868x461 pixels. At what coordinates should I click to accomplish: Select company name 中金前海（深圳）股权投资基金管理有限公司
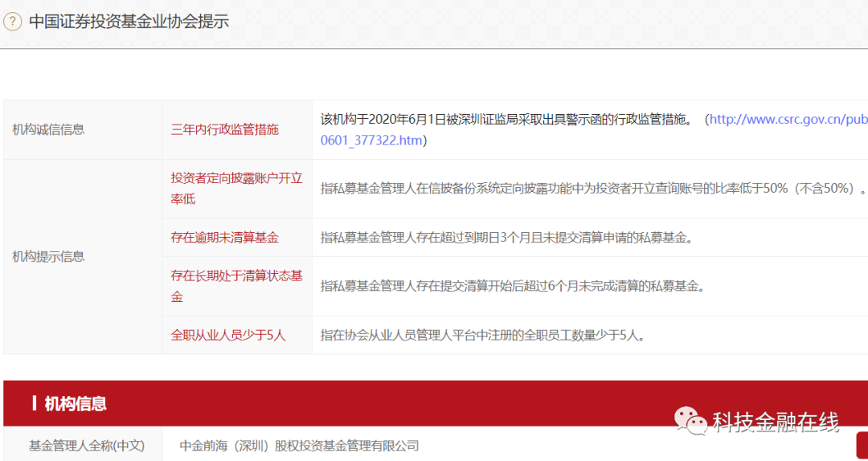pyautogui.click(x=300, y=446)
